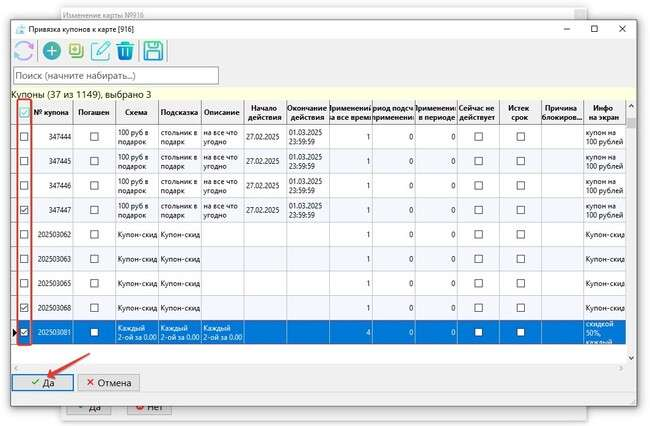The image size is (650, 426).
Task: Click the green plus add coupon icon
Action: coord(51,51)
